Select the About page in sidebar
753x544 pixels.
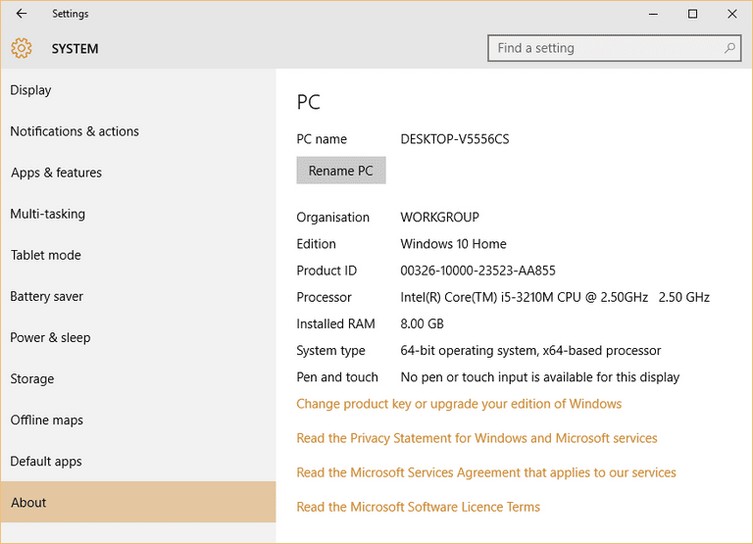[x=138, y=502]
